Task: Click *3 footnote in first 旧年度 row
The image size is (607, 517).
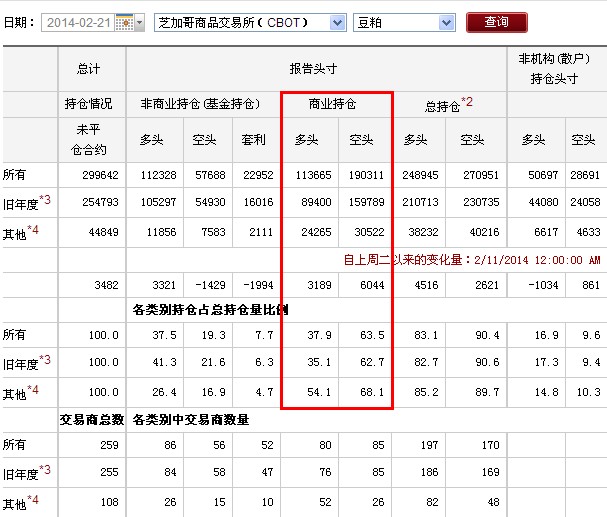Action: [44, 200]
